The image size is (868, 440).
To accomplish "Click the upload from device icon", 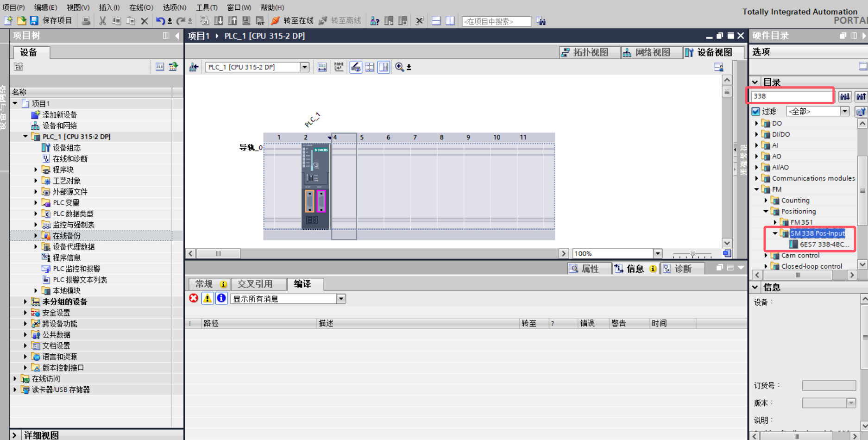I will [x=233, y=21].
